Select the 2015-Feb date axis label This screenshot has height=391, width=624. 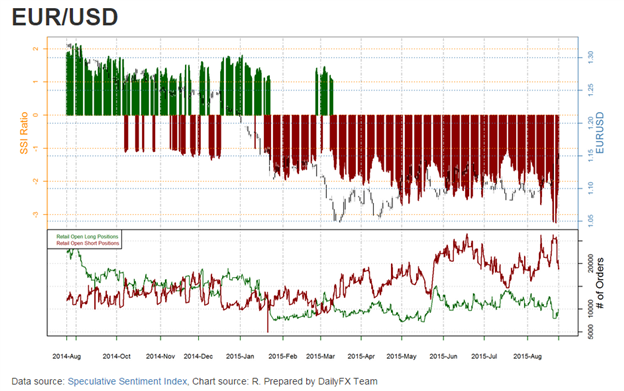click(283, 356)
